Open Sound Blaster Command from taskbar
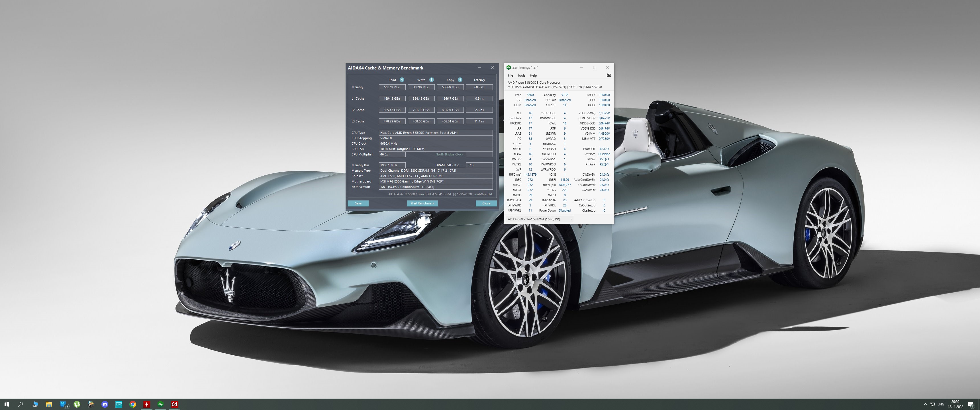Viewport: 980px width, 410px height. point(119,404)
